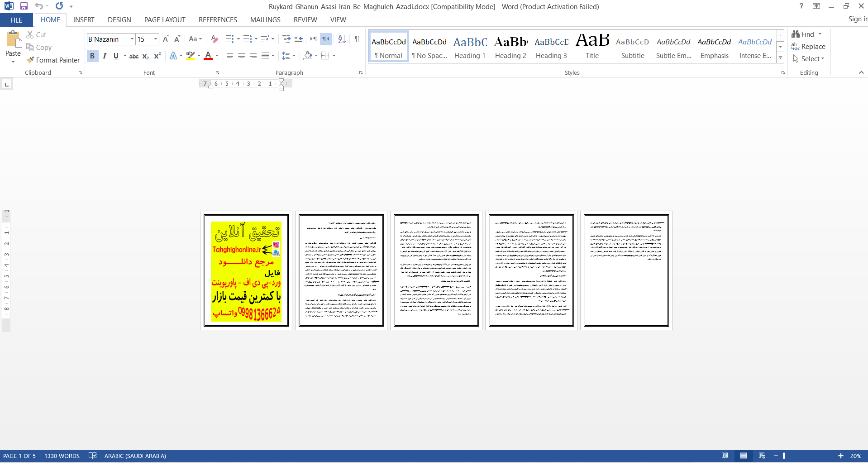The image size is (868, 463).
Task: Center align paragraph text
Action: point(242,56)
